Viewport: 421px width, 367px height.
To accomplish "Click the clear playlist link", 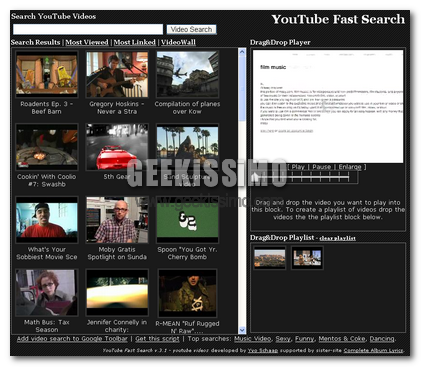I will [337, 238].
